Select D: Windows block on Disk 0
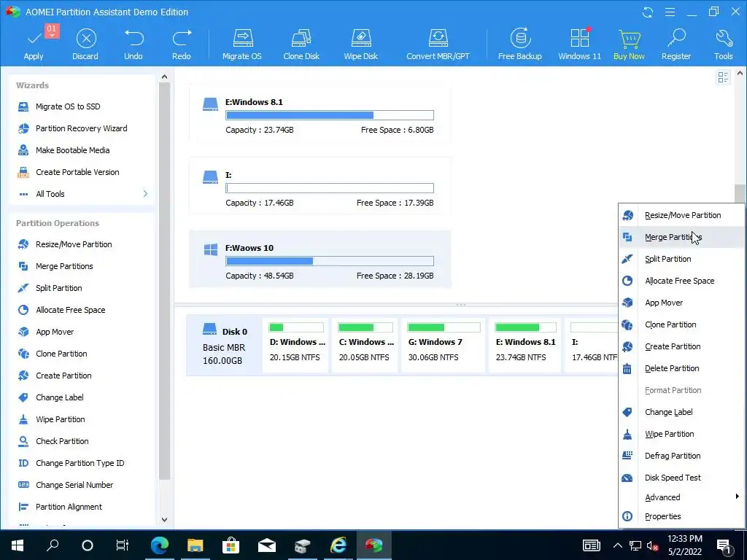The image size is (747, 560). click(x=295, y=345)
